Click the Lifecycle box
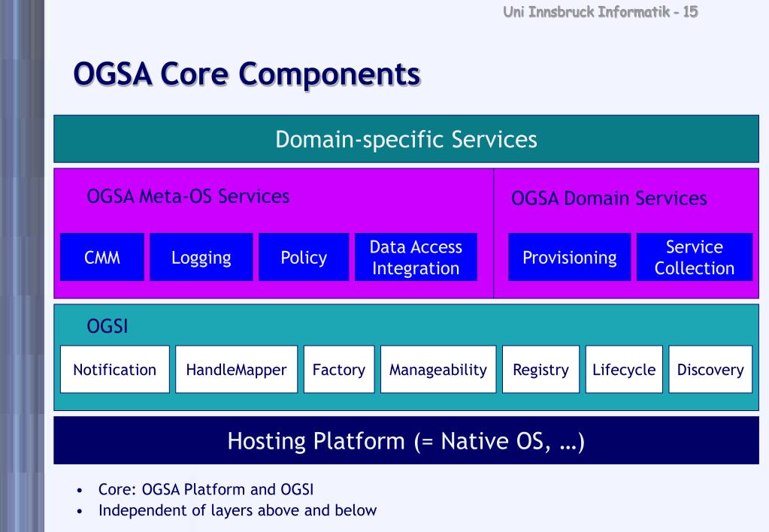The image size is (769, 532). (624, 369)
